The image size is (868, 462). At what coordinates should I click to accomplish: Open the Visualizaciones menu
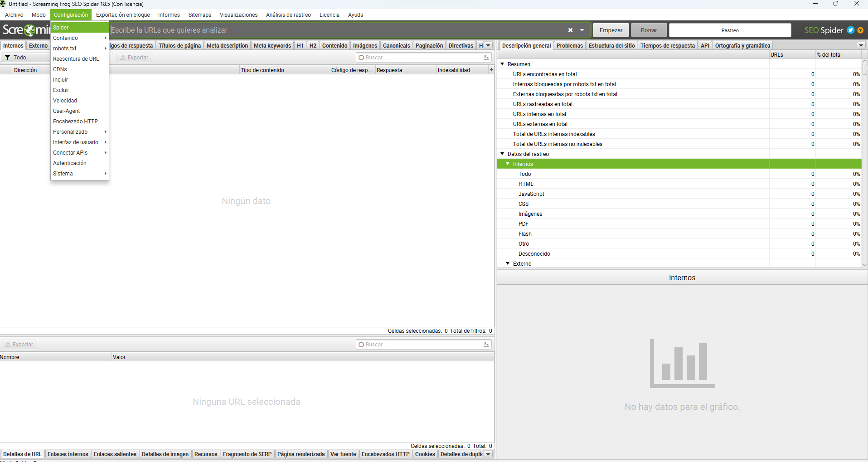click(x=238, y=15)
